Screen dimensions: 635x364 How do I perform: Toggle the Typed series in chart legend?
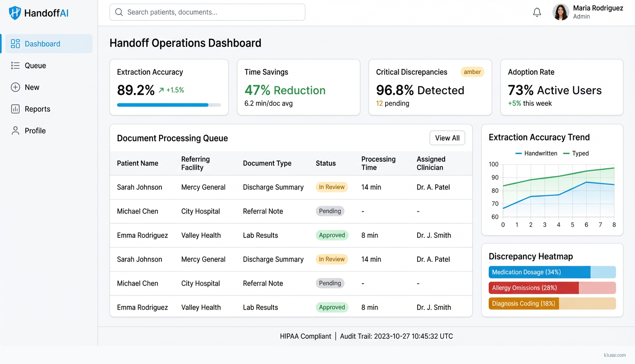(576, 153)
